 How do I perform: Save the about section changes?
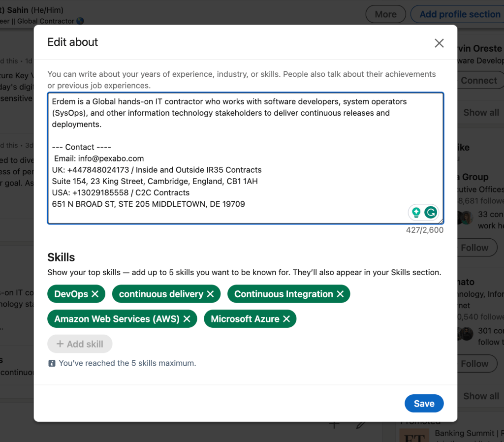click(x=424, y=404)
